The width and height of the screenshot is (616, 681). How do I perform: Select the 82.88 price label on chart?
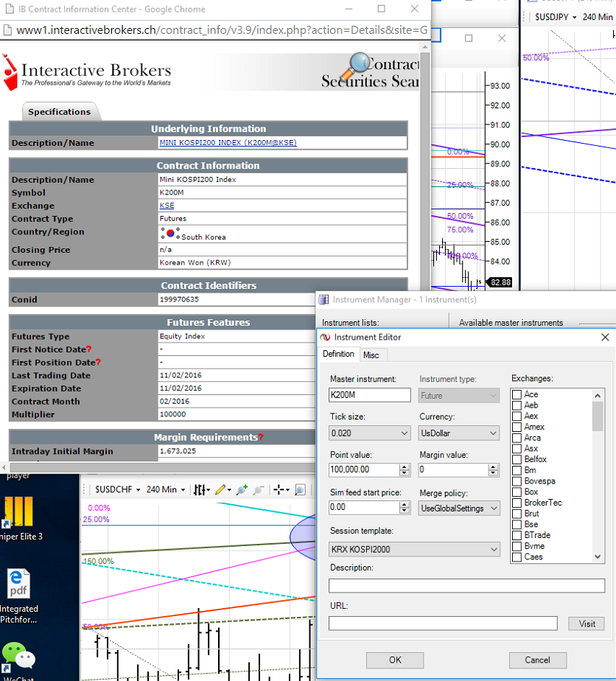[x=500, y=283]
